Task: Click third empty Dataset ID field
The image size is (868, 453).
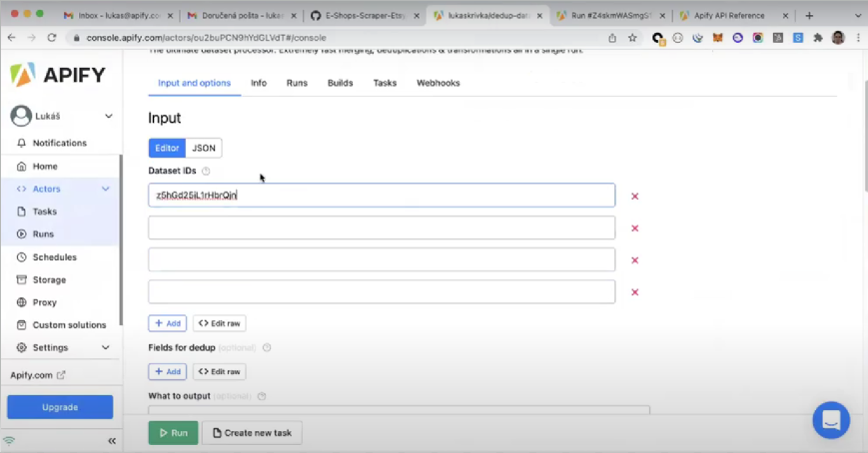Action: [382, 260]
